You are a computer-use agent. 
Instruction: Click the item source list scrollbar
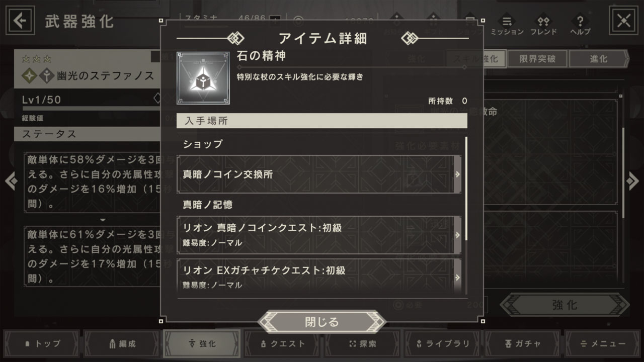click(x=466, y=189)
